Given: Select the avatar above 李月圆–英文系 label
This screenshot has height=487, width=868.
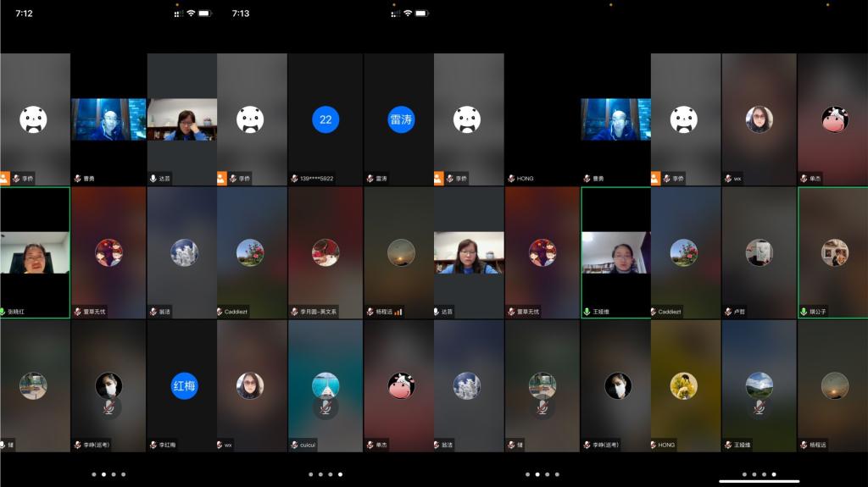Looking at the screenshot, I should (x=325, y=252).
